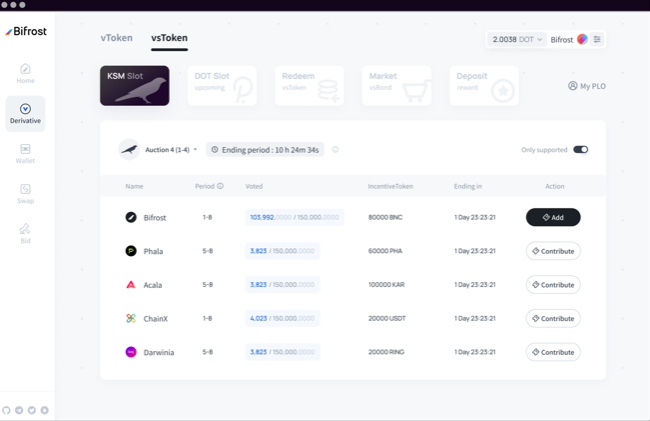Click Contribute for Darwinia
The image size is (650, 421).
553,352
